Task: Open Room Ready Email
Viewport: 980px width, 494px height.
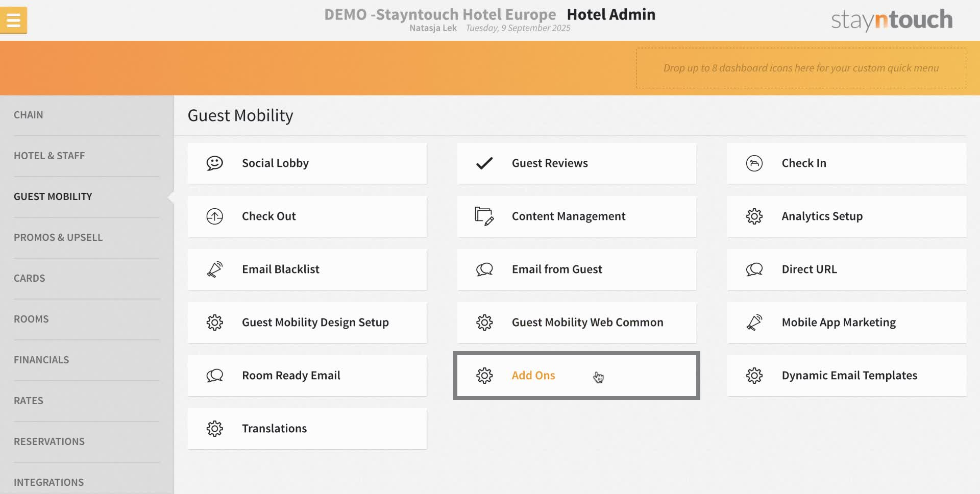Action: coord(307,376)
